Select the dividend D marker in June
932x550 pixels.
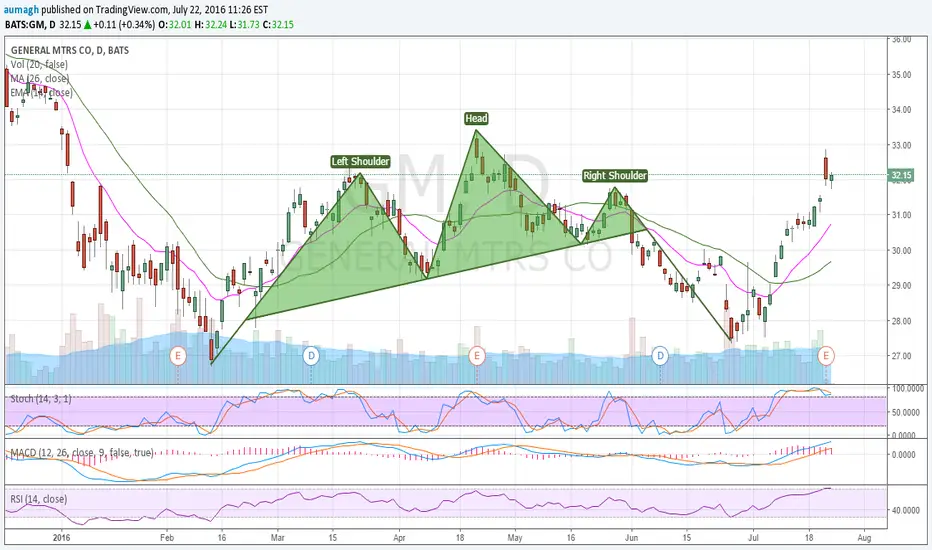(x=660, y=356)
